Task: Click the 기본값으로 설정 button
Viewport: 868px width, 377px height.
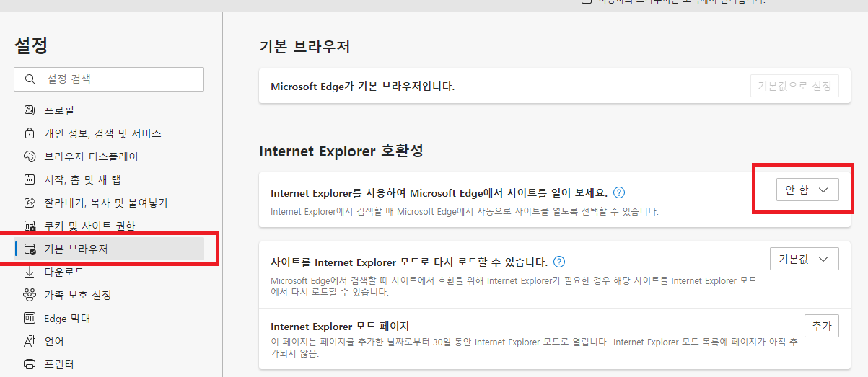Action: [x=794, y=86]
